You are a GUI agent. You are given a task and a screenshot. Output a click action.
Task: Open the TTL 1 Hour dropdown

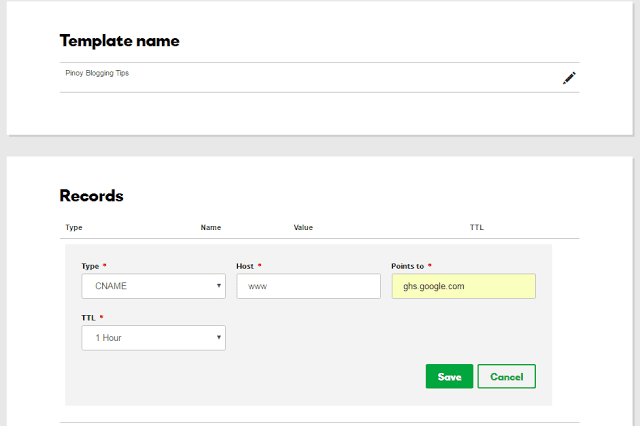[x=153, y=338]
